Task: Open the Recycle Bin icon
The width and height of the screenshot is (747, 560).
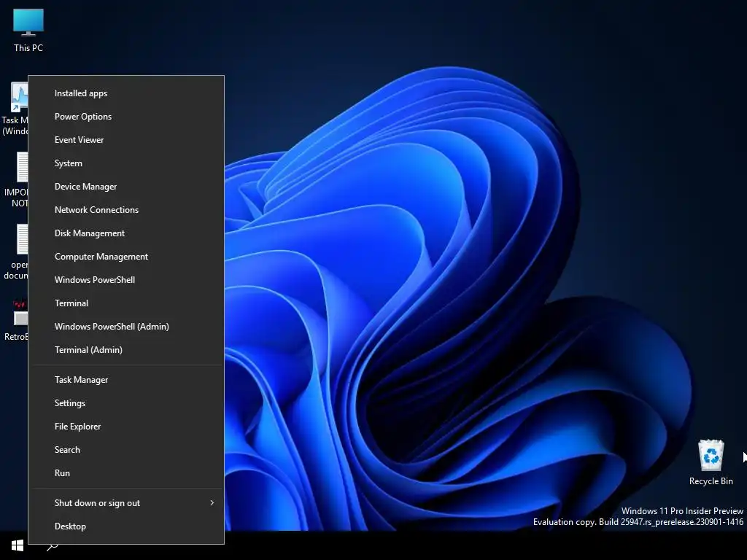Action: click(x=711, y=462)
